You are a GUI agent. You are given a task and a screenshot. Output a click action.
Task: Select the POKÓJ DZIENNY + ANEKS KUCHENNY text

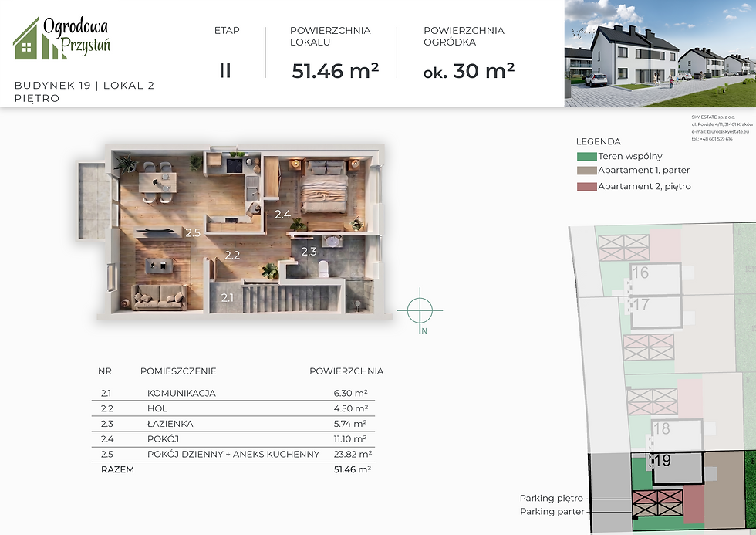[x=233, y=455]
